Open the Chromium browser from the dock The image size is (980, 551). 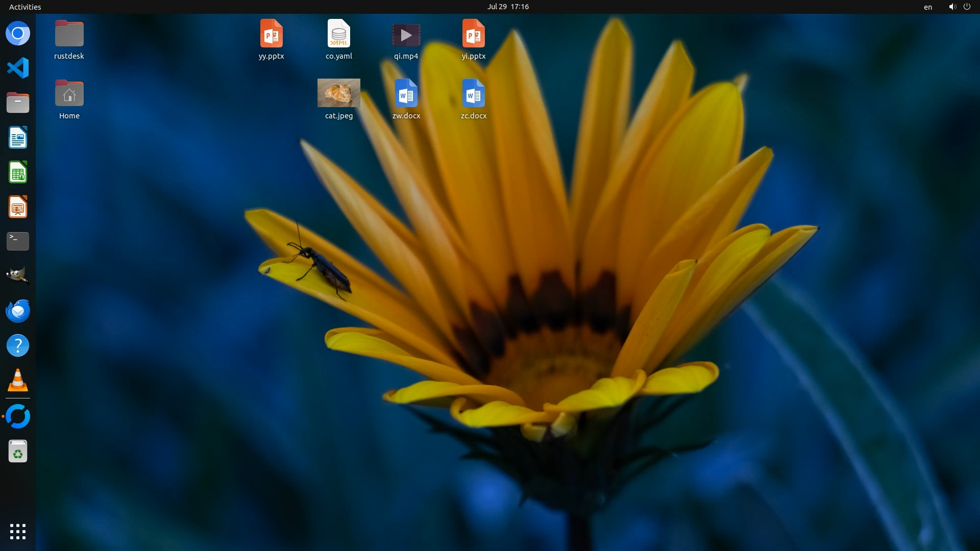(x=18, y=34)
